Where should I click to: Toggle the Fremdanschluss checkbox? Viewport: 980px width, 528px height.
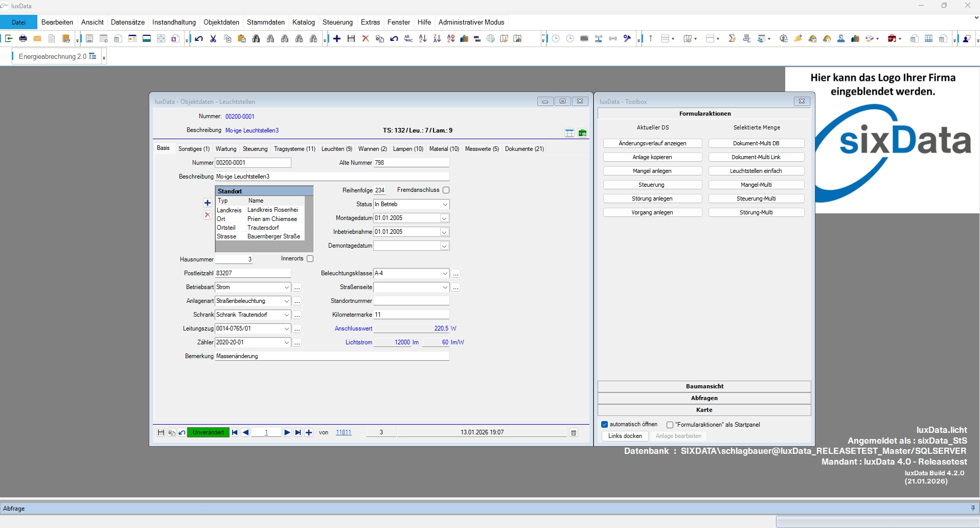pyautogui.click(x=446, y=190)
